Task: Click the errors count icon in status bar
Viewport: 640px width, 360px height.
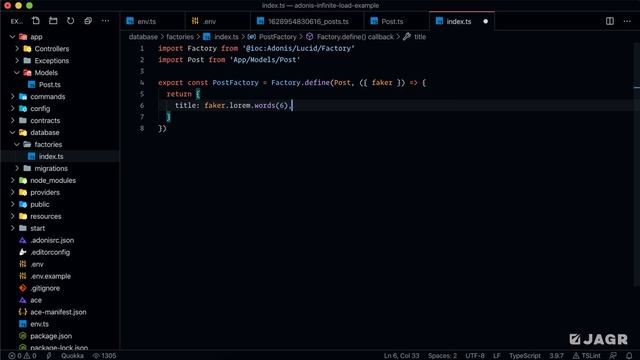Action: pyautogui.click(x=11, y=356)
